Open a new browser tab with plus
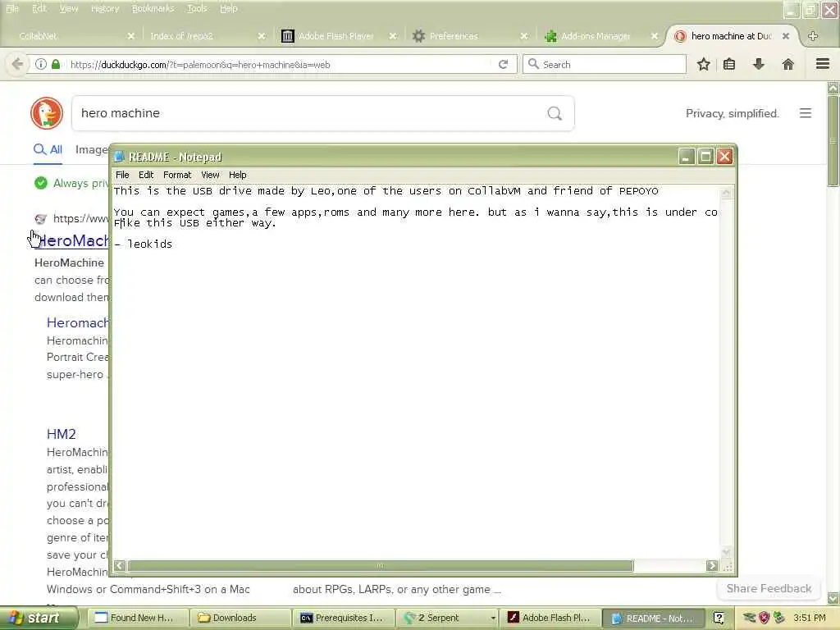840x630 pixels. tap(813, 36)
